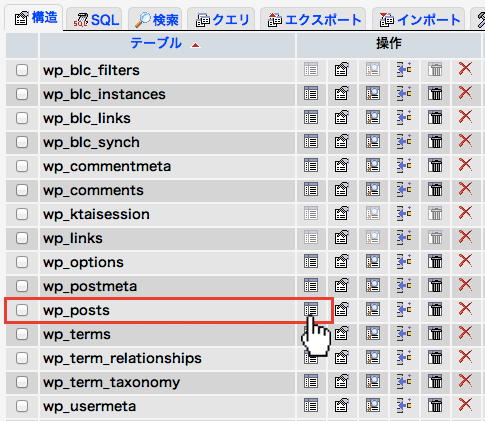Browse wp_term_taxonomy rows icon
Screen dimensions: 485x421
point(311,382)
